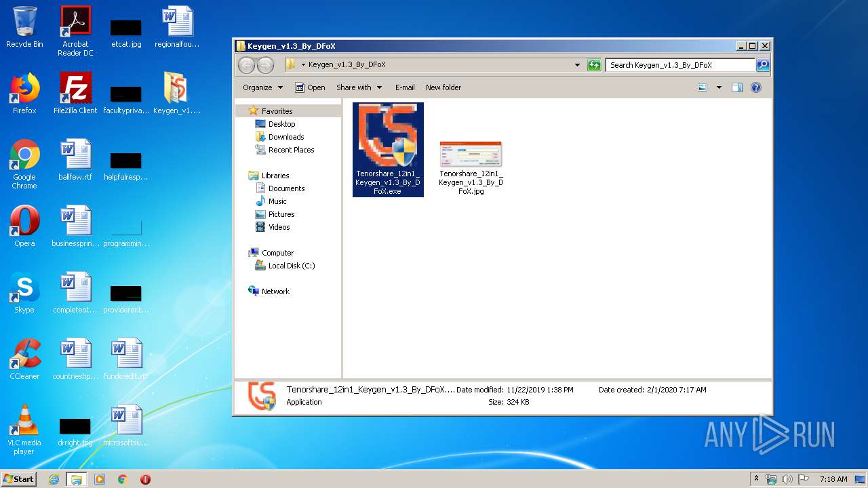Open the view options dropdown arrow
Image resolution: width=868 pixels, height=488 pixels.
pos(719,87)
